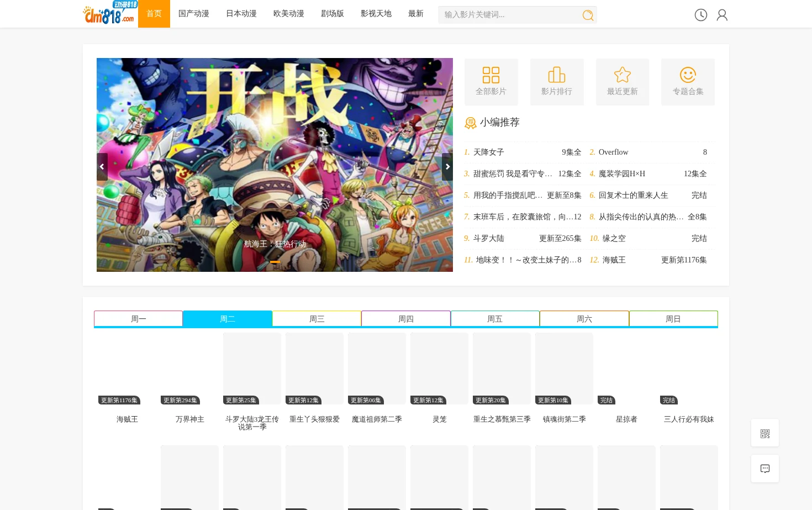Viewport: 812px width, 510px height.
Task: Click the 更新第1176集 badge on 海贼王
Action: pos(119,400)
